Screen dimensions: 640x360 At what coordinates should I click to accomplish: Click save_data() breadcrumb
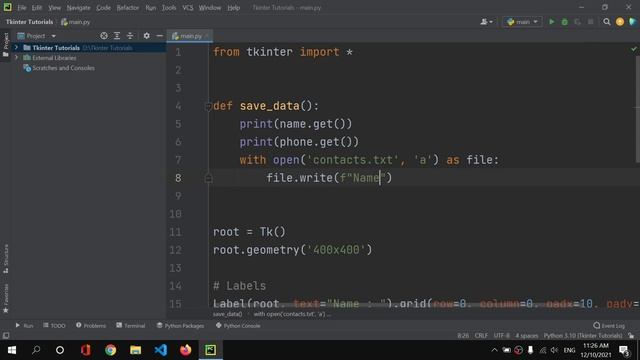click(227, 314)
